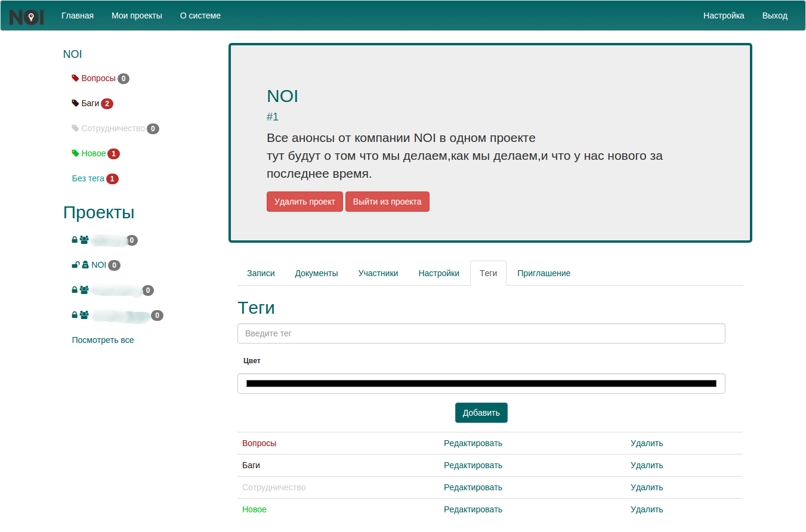Image resolution: width=806 pixels, height=532 pixels.
Task: Click Редактировать in the Новое row
Action: 473,509
